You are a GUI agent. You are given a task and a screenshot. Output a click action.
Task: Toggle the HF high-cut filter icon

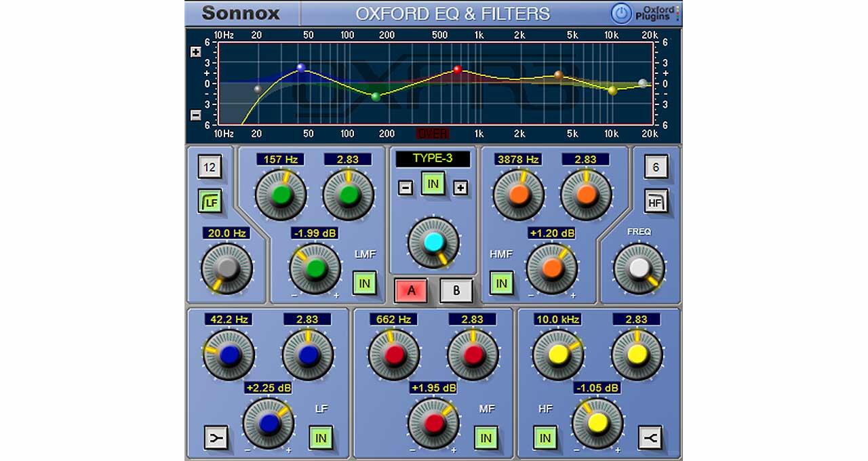coord(656,201)
